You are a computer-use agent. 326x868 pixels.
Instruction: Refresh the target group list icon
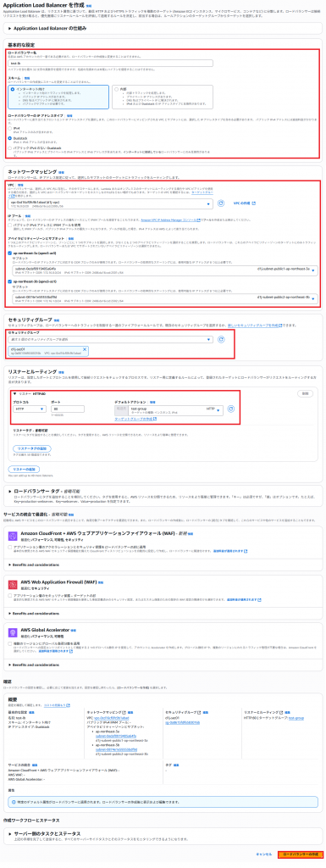point(231,409)
